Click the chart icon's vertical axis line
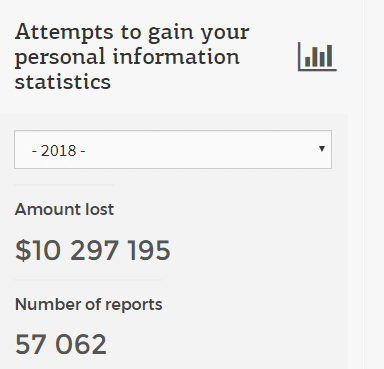The width and height of the screenshot is (384, 369). [299, 56]
